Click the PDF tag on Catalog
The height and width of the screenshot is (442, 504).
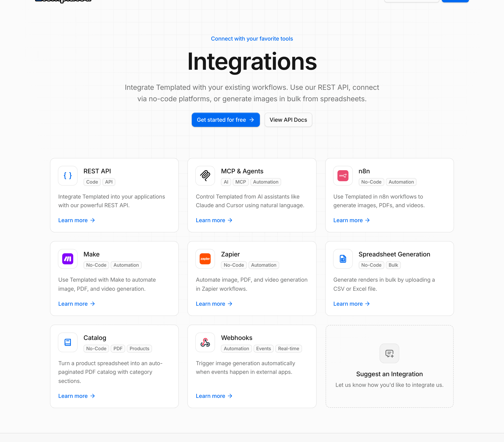tap(118, 349)
